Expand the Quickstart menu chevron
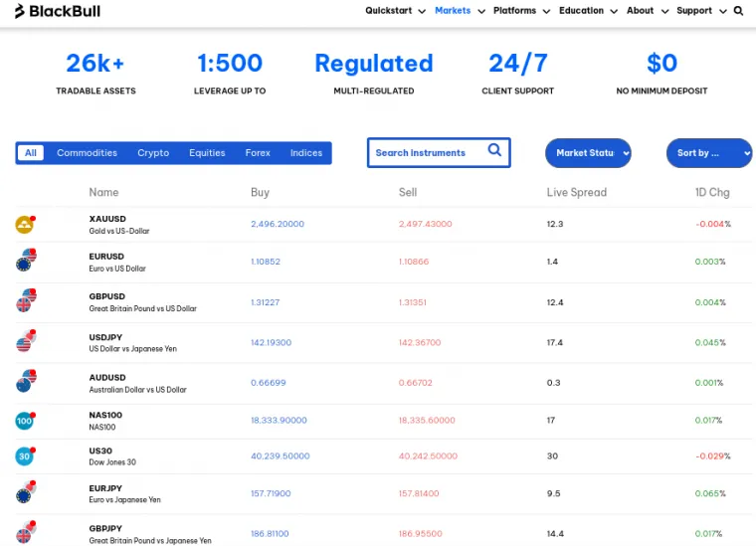The image size is (756, 546). [422, 12]
